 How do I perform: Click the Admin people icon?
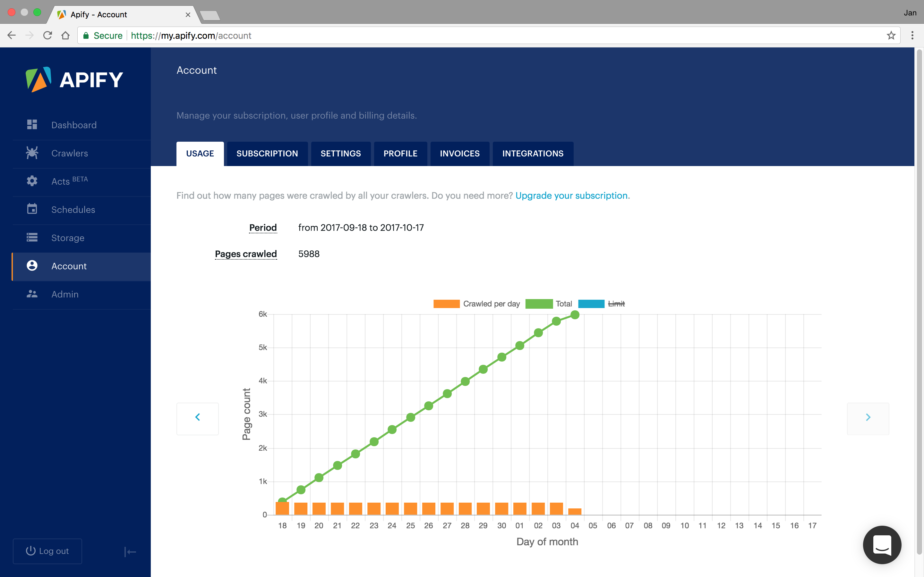tap(32, 294)
